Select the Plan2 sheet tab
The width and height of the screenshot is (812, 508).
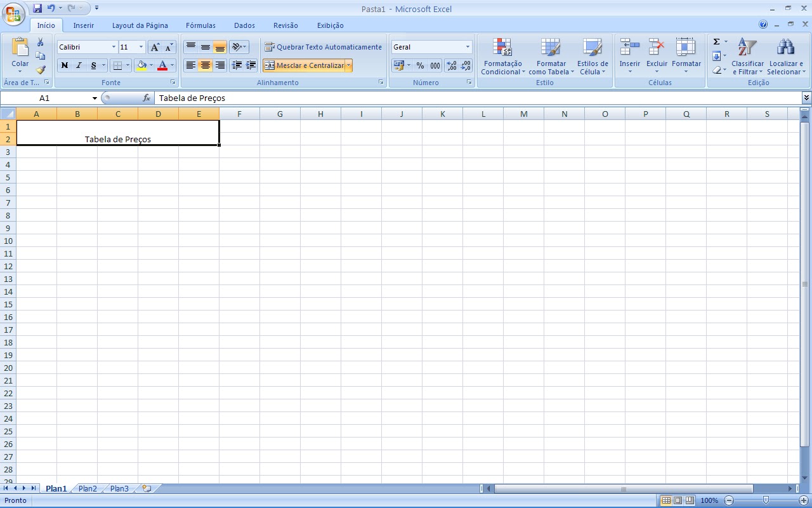point(88,489)
